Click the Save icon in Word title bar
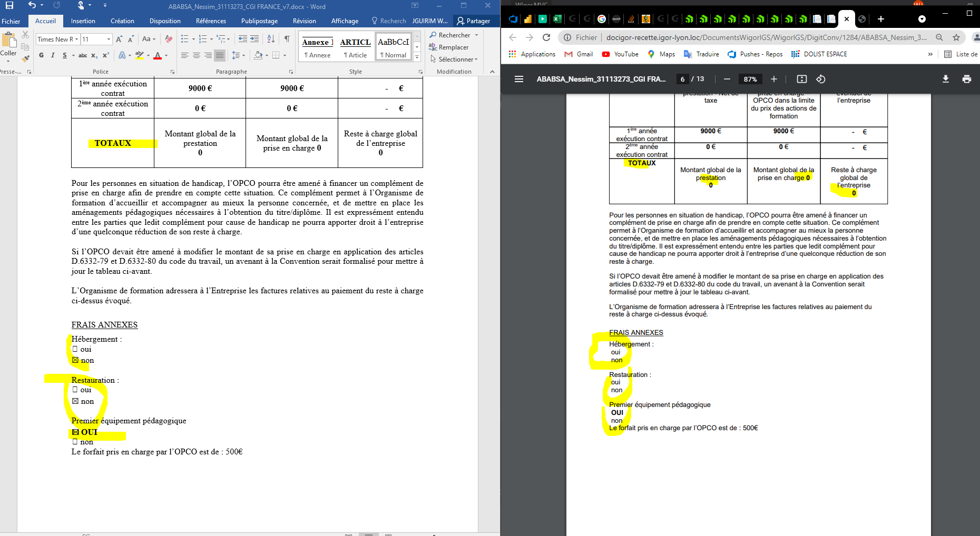The width and height of the screenshot is (980, 536). pos(9,6)
